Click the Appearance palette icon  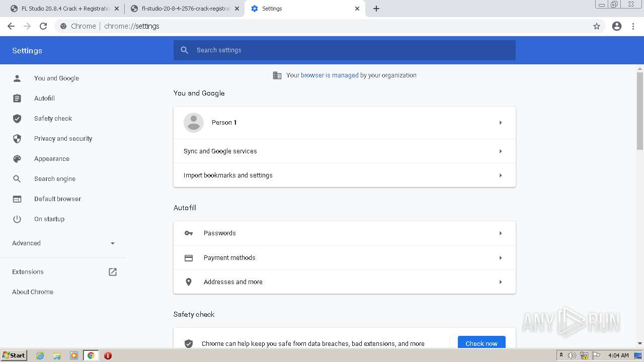coord(17,158)
